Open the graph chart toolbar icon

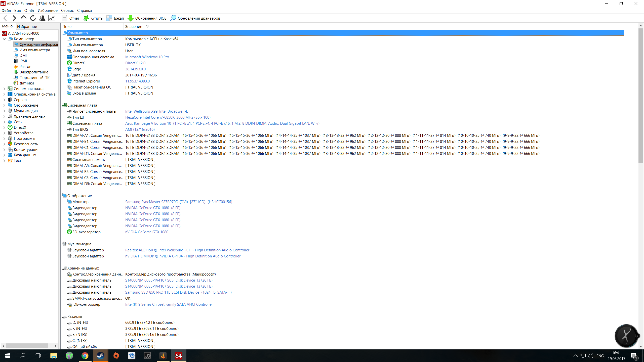(52, 18)
